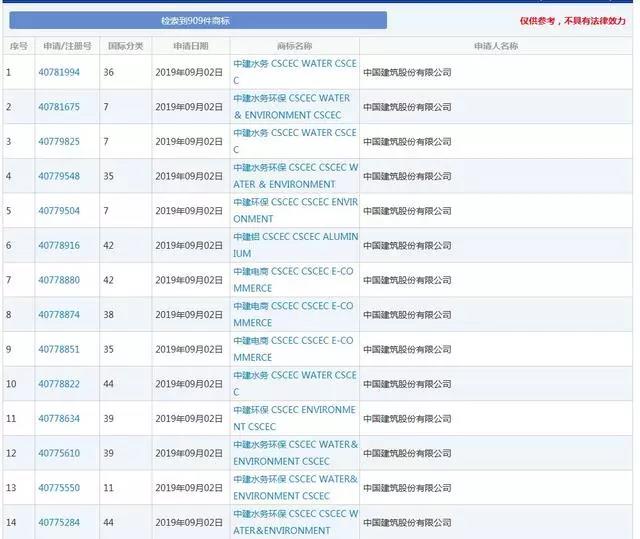Viewport: 640px width, 539px height.
Task: Select registration link 40779825
Action: [x=59, y=142]
